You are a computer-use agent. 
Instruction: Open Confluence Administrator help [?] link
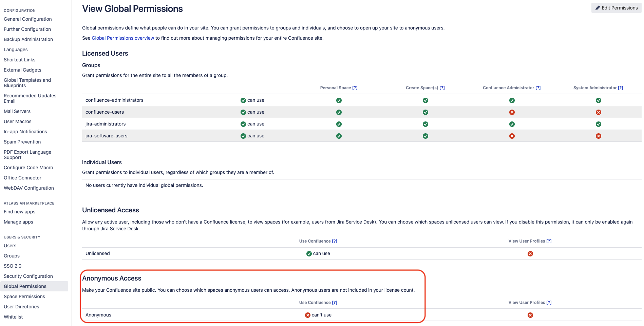click(538, 88)
